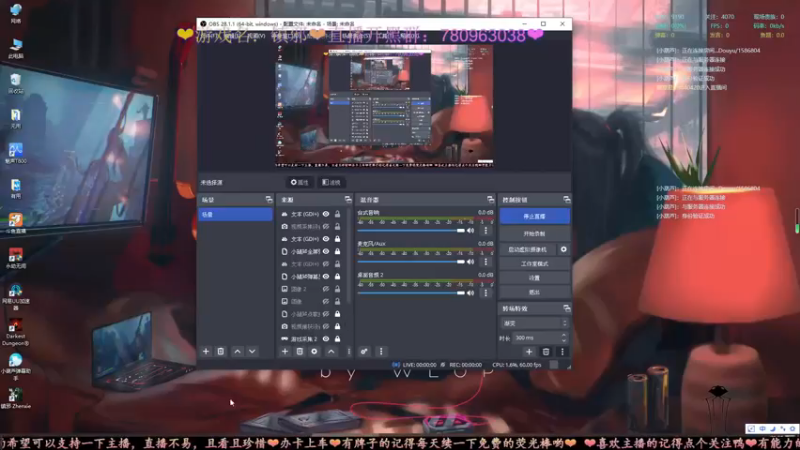Mute the 桌面音频 2 speaker icon
The height and width of the screenshot is (450, 800).
coord(470,293)
